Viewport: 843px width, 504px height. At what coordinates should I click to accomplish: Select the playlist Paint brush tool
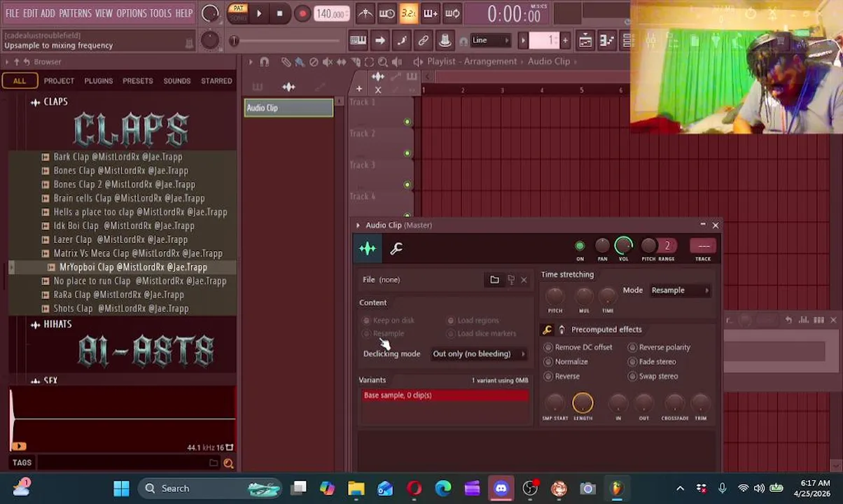coord(300,62)
